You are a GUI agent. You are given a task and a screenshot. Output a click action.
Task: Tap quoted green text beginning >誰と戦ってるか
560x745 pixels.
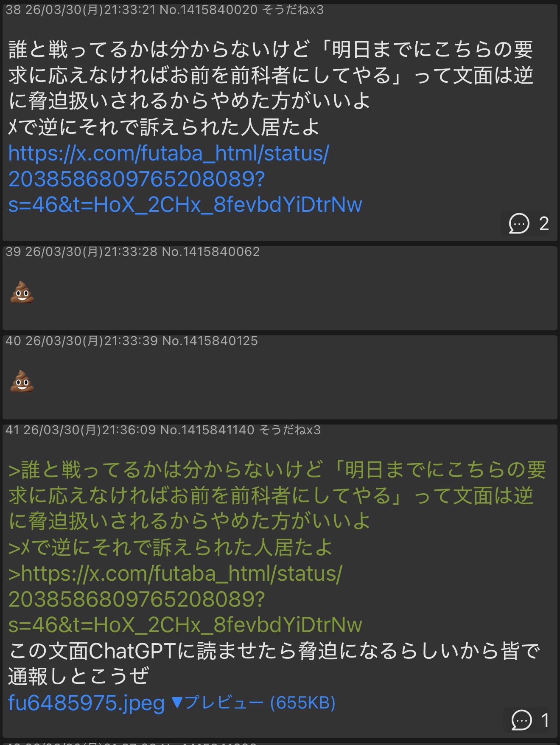coord(277,495)
